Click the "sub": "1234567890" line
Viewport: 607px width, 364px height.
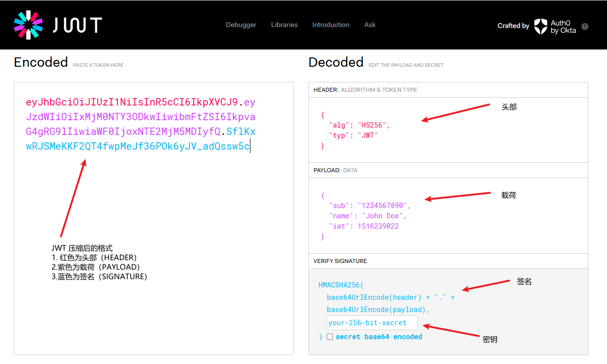(370, 206)
